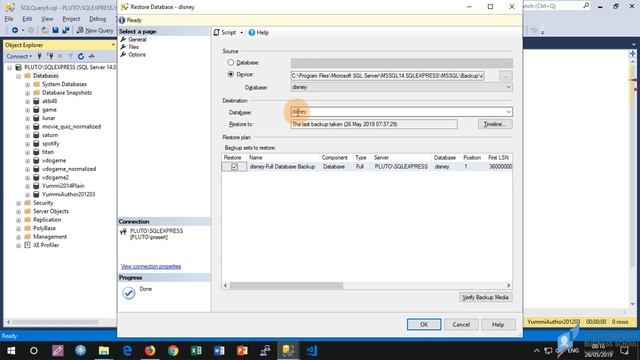
Task: Open Chrome from taskbar
Action: (173, 351)
